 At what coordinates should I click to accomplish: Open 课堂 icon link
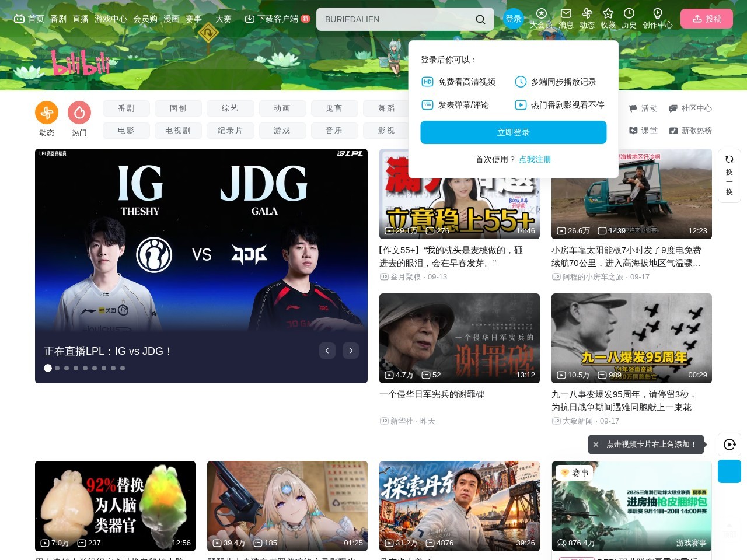click(643, 131)
